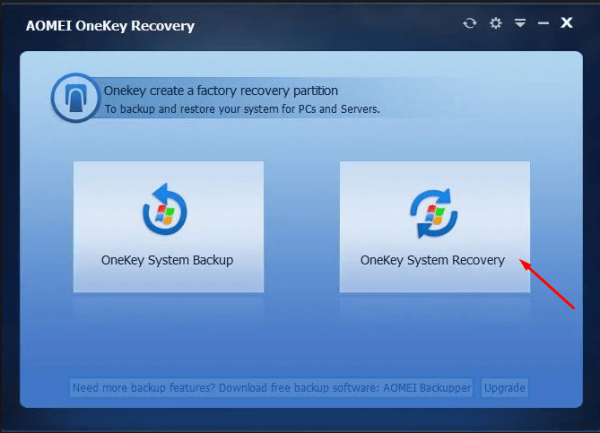Select 'Onekey create a factory recovery partition' text
The width and height of the screenshot is (600, 433).
tap(221, 91)
